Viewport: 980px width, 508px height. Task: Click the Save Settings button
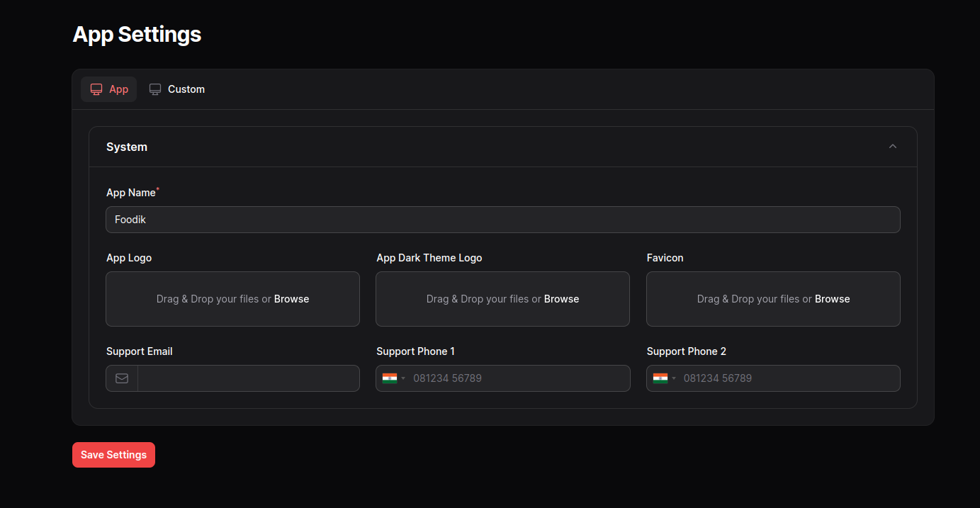coord(113,454)
